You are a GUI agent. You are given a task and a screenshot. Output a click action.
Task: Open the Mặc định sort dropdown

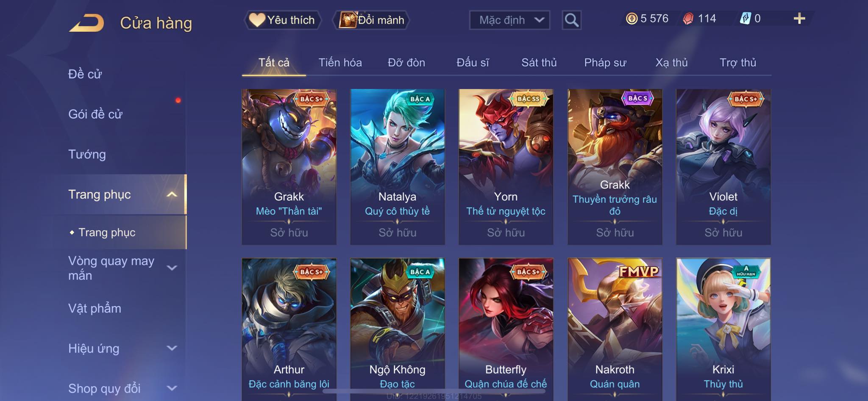[x=509, y=20]
